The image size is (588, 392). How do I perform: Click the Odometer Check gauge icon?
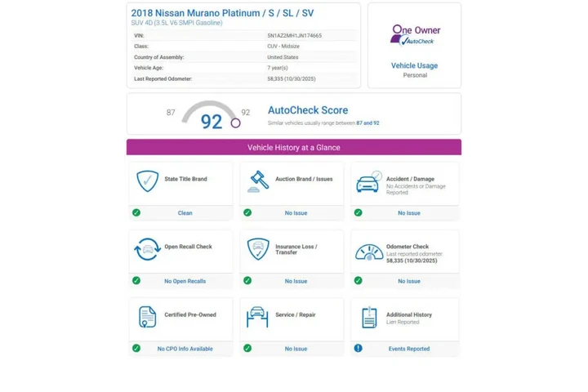369,252
